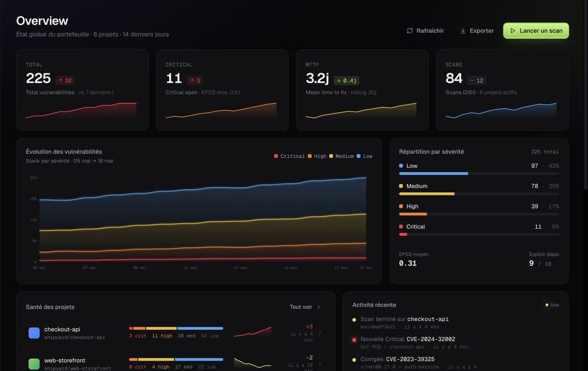
Task: Select the web-storefront green avatar icon
Action: 34,364
